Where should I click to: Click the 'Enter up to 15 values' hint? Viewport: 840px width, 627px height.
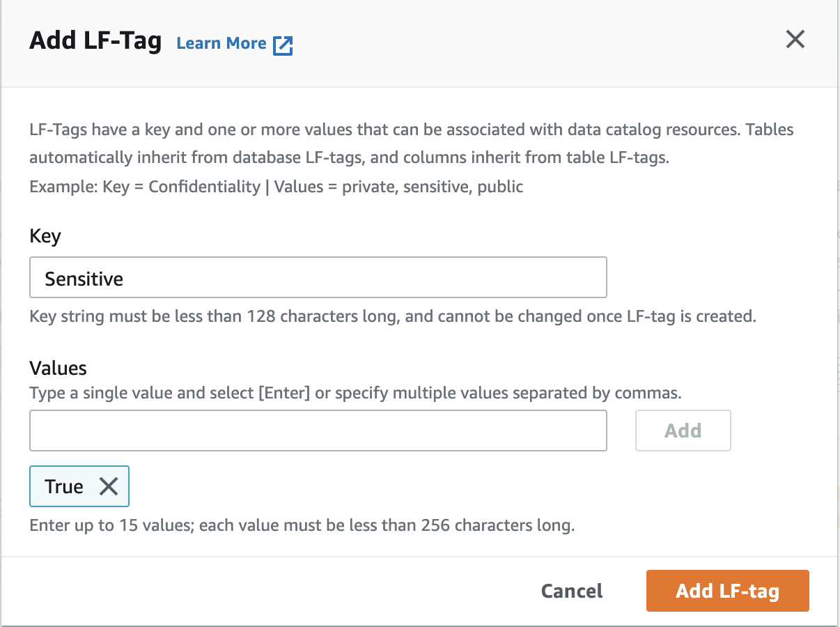[x=302, y=525]
